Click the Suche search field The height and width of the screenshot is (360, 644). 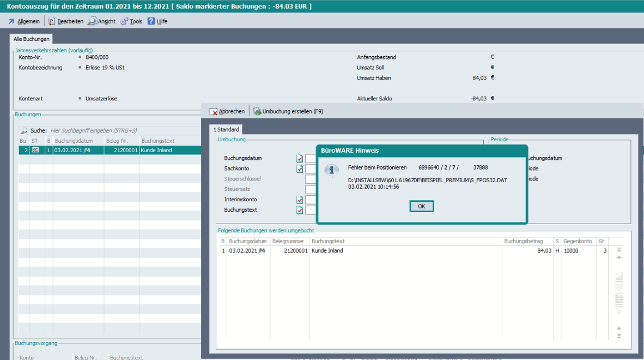coord(109,131)
